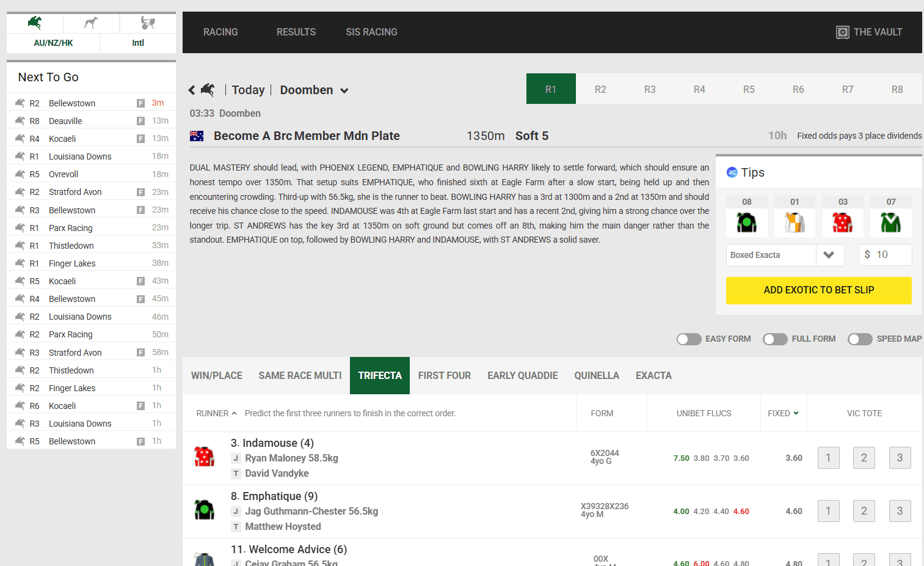Toggle Speed Map switch

point(860,339)
